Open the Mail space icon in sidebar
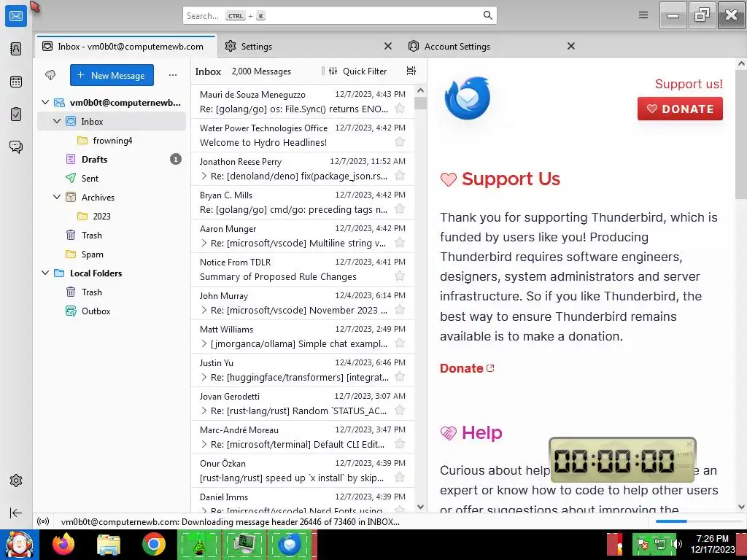747x560 pixels. (16, 16)
